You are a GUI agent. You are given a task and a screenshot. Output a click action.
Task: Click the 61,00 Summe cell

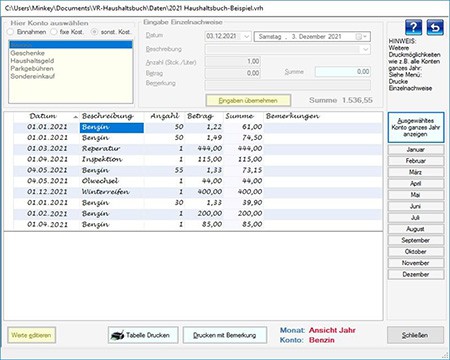[x=243, y=127]
